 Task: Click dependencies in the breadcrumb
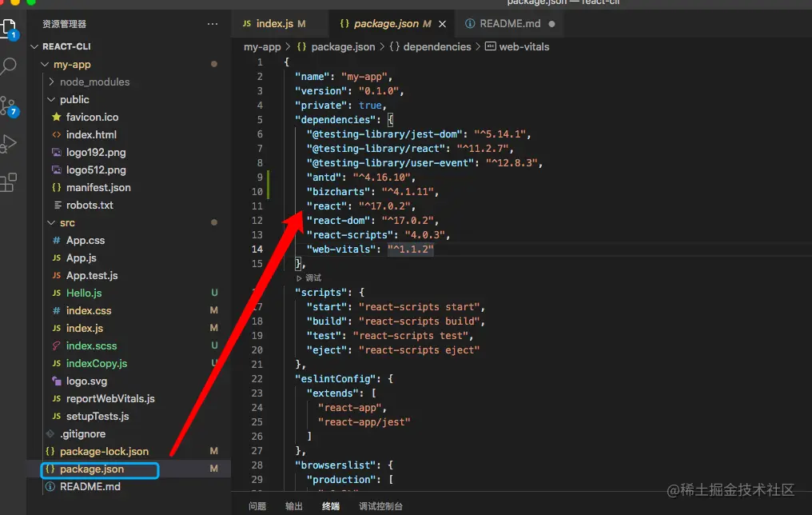(x=436, y=46)
